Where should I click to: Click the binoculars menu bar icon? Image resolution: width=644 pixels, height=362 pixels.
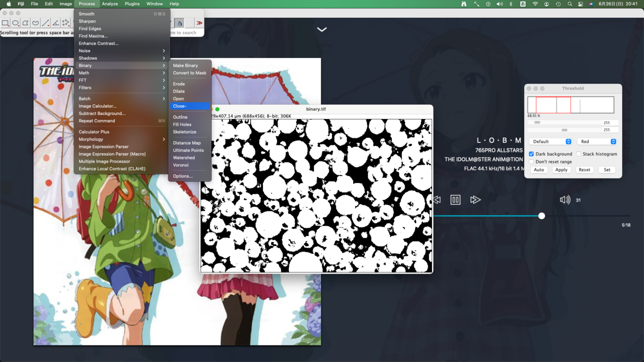464,4
